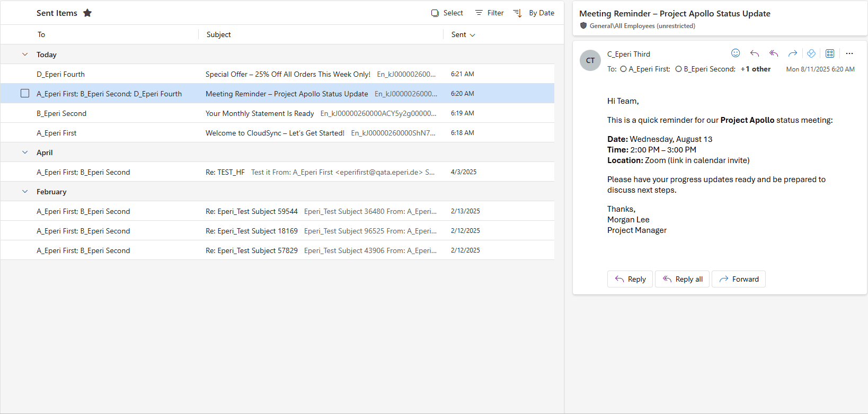Expand the +1 other recipients
This screenshot has height=414, width=868.
756,69
